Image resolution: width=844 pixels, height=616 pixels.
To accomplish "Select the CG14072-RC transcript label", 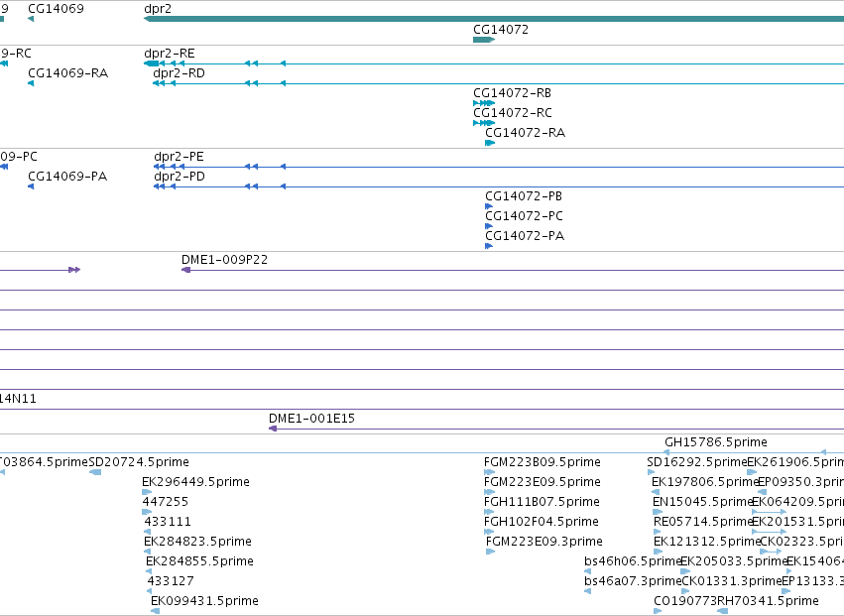I will [x=513, y=113].
